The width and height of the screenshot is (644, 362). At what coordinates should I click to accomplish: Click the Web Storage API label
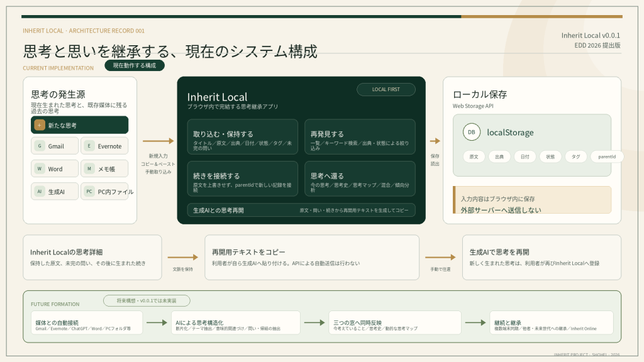tap(473, 106)
